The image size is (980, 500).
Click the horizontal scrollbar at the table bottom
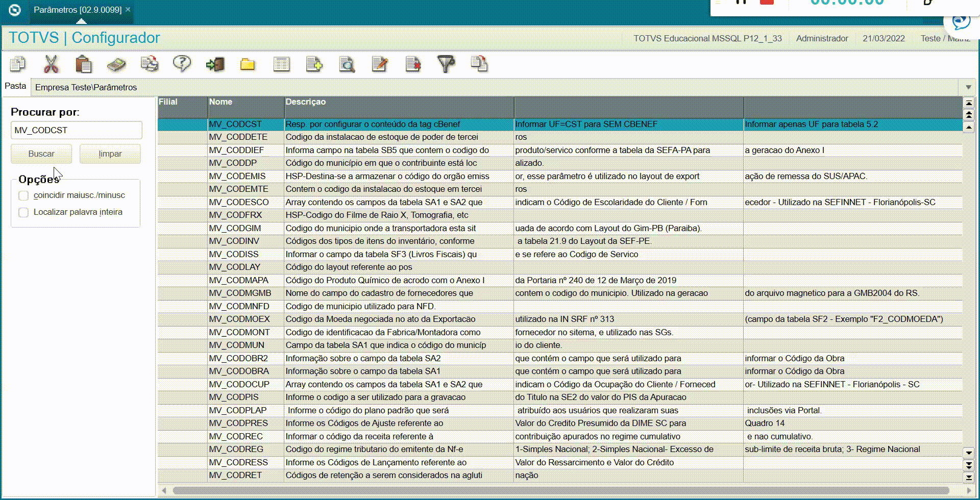[x=560, y=490]
